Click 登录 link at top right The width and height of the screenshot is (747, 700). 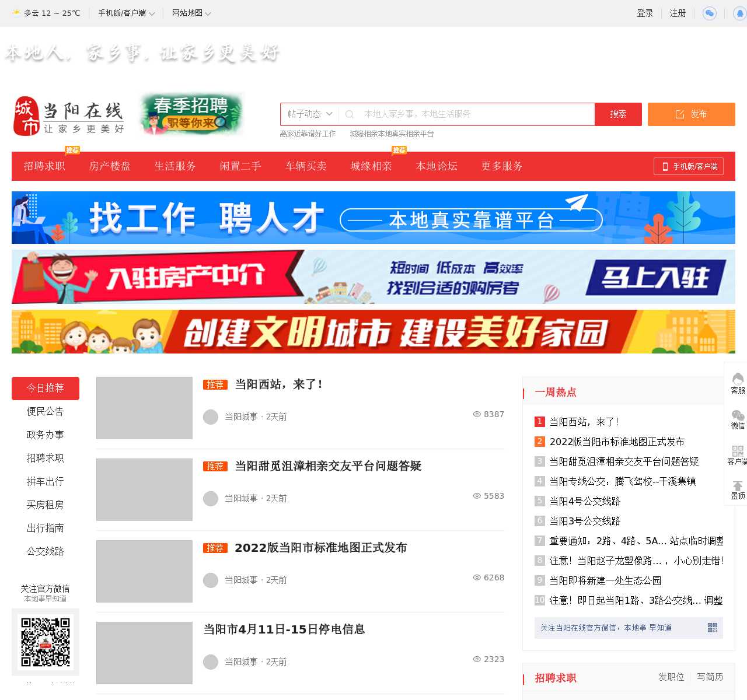pos(645,13)
